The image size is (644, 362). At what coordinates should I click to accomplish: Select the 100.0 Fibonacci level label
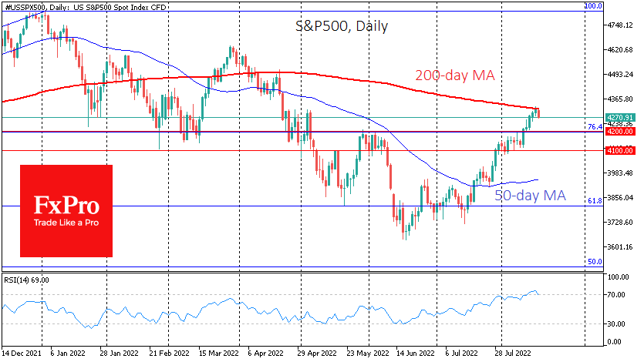tap(592, 6)
